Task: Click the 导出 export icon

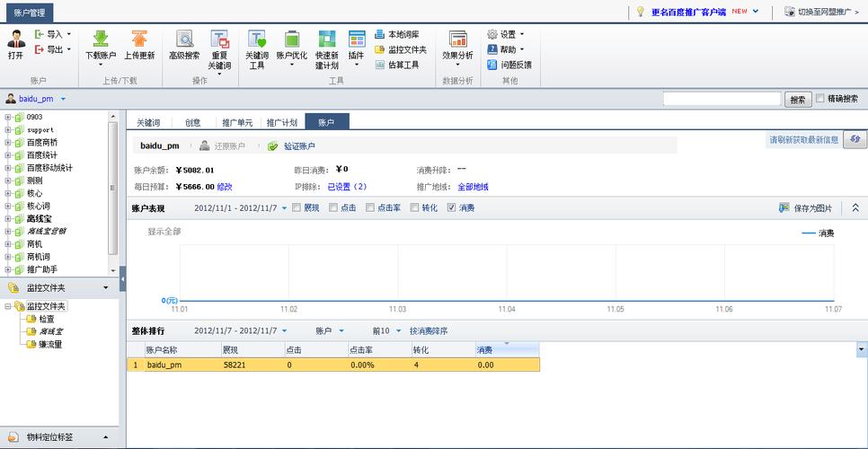Action: (40, 49)
